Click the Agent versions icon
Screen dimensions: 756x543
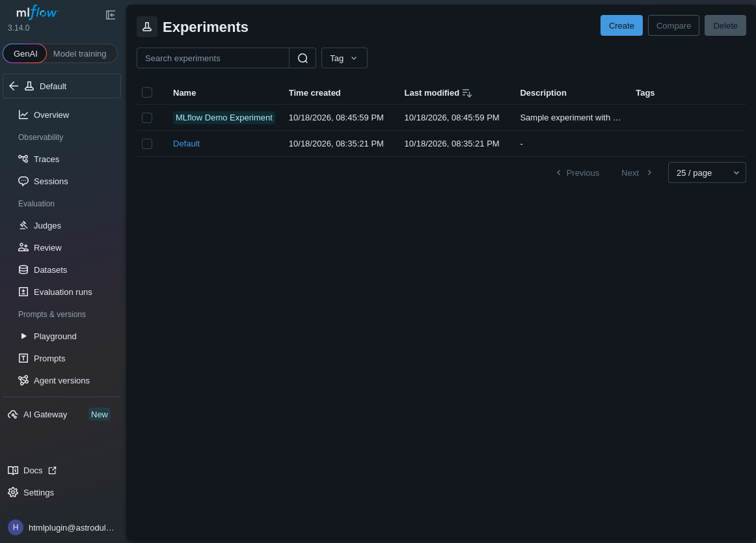[23, 380]
